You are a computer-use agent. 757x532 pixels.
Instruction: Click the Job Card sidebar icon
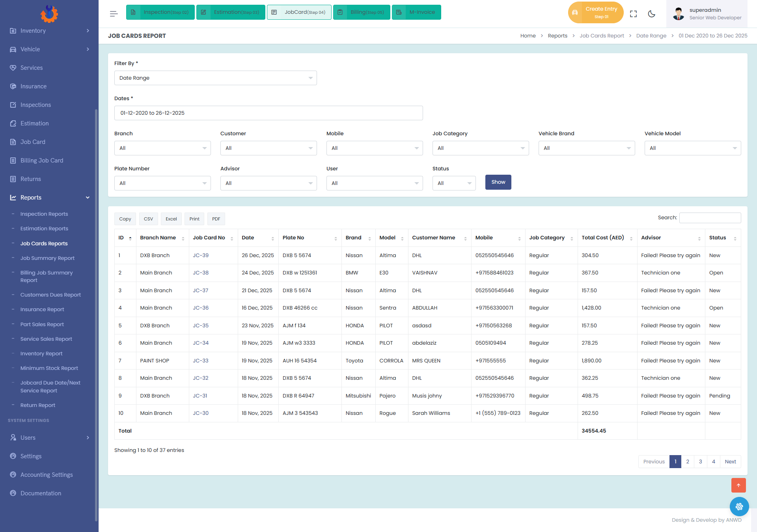[13, 142]
